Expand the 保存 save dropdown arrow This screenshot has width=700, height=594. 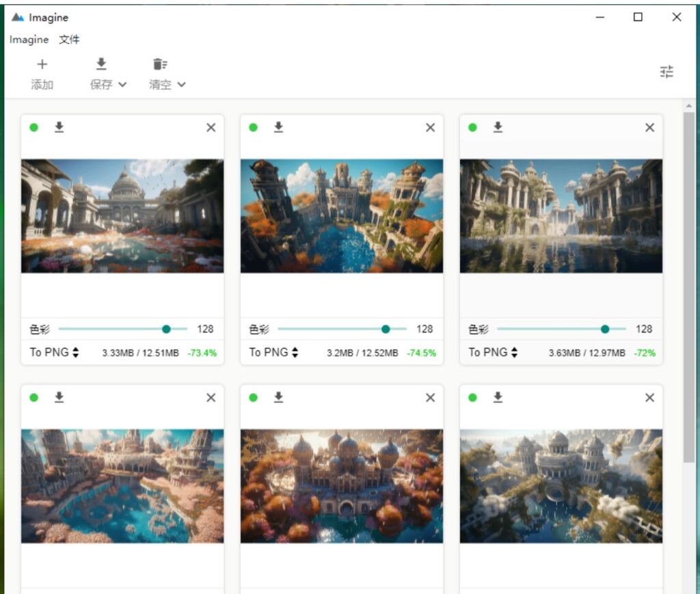pos(123,84)
